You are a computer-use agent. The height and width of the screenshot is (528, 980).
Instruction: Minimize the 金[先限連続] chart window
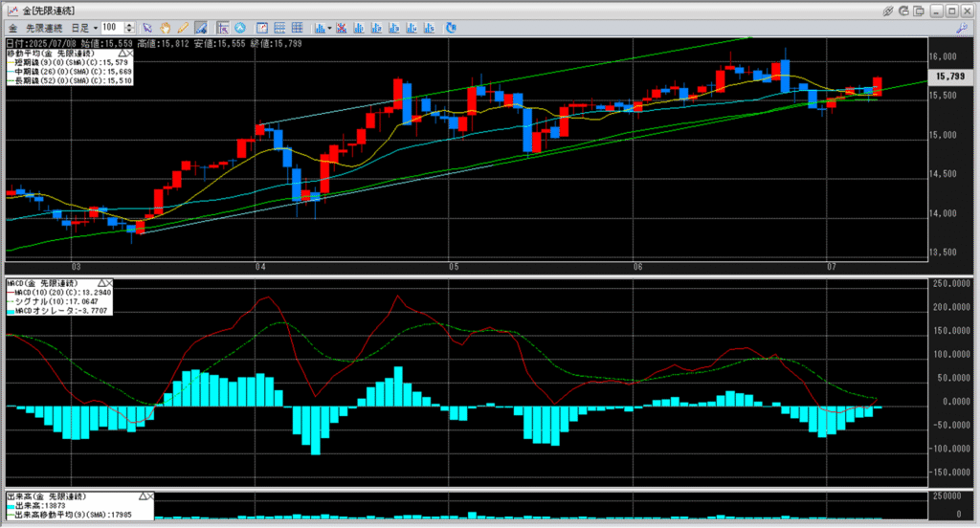click(x=936, y=11)
